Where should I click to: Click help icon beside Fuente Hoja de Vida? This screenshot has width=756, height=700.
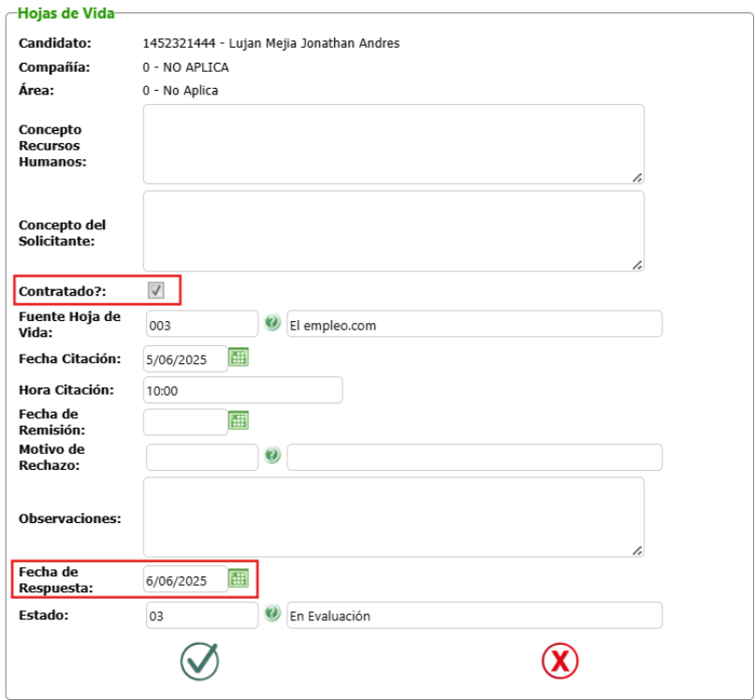[x=272, y=323]
